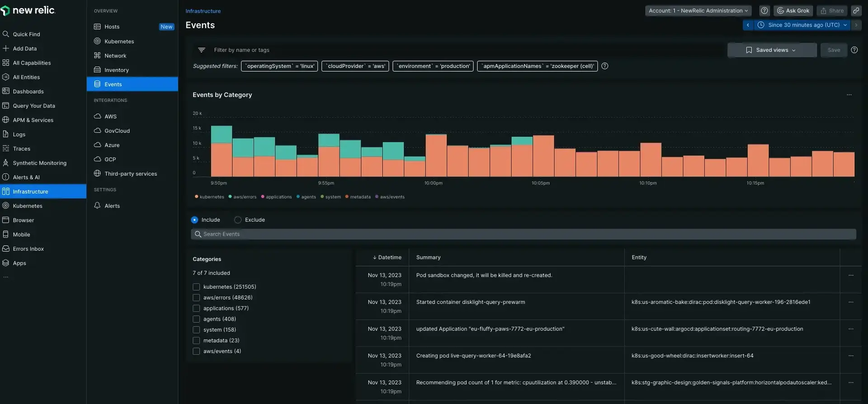The image size is (868, 404).
Task: Check the kubernetes category checkbox
Action: point(196,287)
